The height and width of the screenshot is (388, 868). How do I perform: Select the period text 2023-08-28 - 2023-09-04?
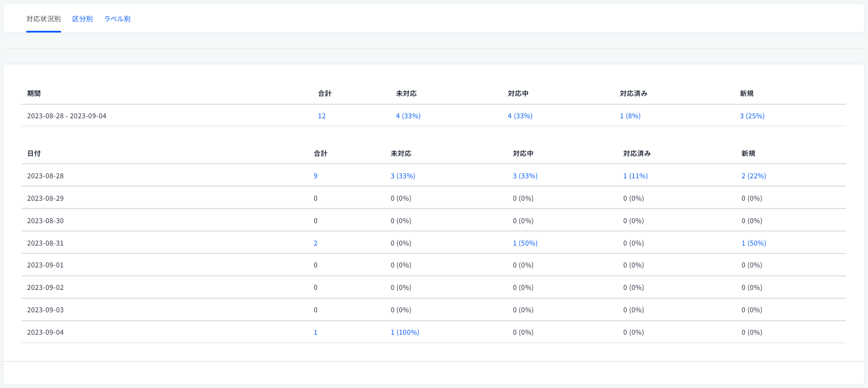(x=67, y=116)
